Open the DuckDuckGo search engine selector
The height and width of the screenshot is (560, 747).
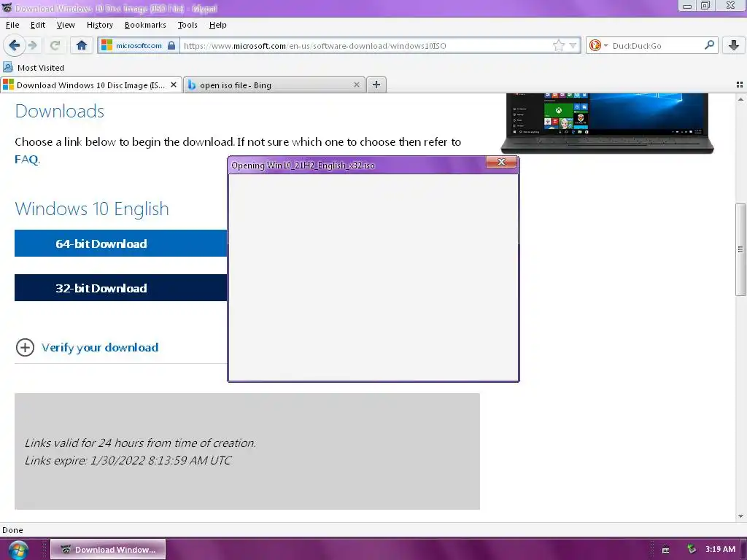pos(598,45)
